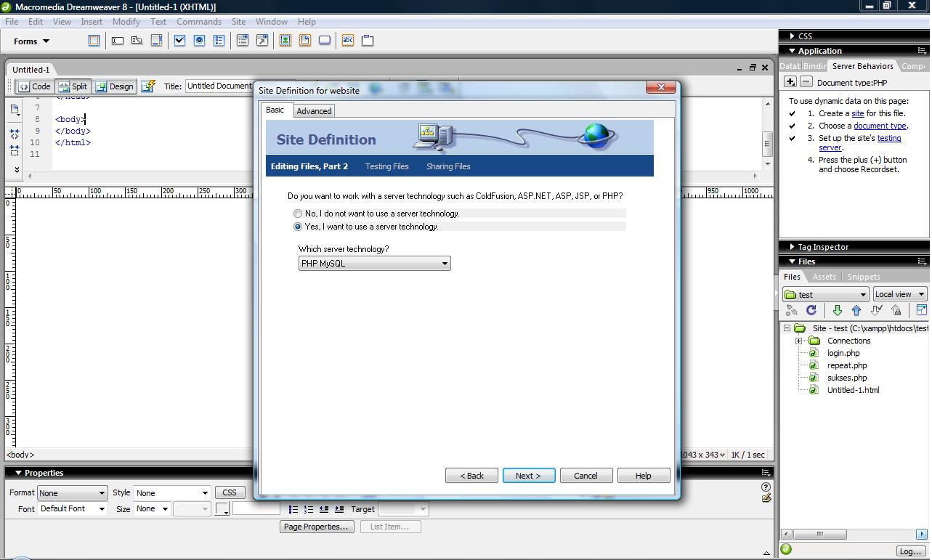Click the Text Field insert icon
The height and width of the screenshot is (560, 932).
117,41
